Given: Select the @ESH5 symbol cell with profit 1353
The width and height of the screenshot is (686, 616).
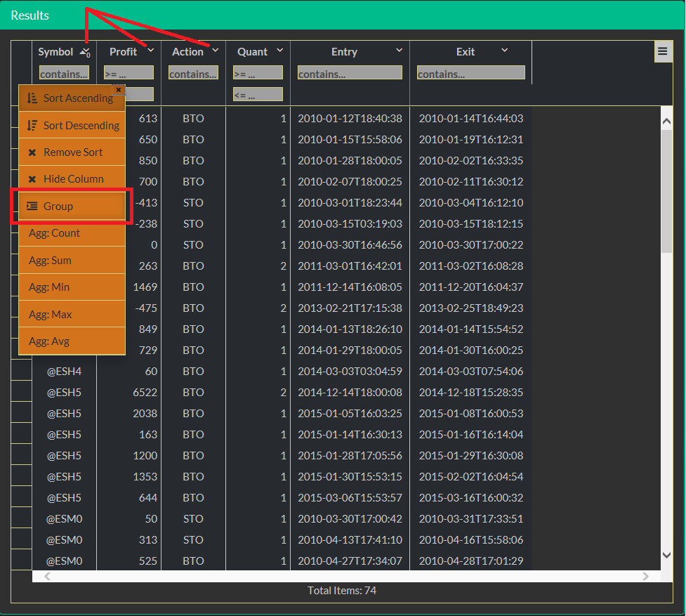Looking at the screenshot, I should (65, 477).
